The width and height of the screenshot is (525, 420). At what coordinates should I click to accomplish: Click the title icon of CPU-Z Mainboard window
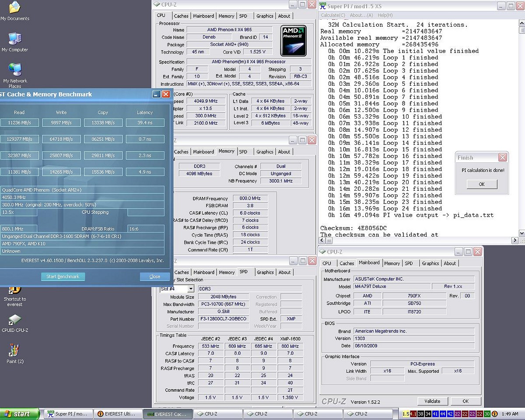pyautogui.click(x=323, y=252)
